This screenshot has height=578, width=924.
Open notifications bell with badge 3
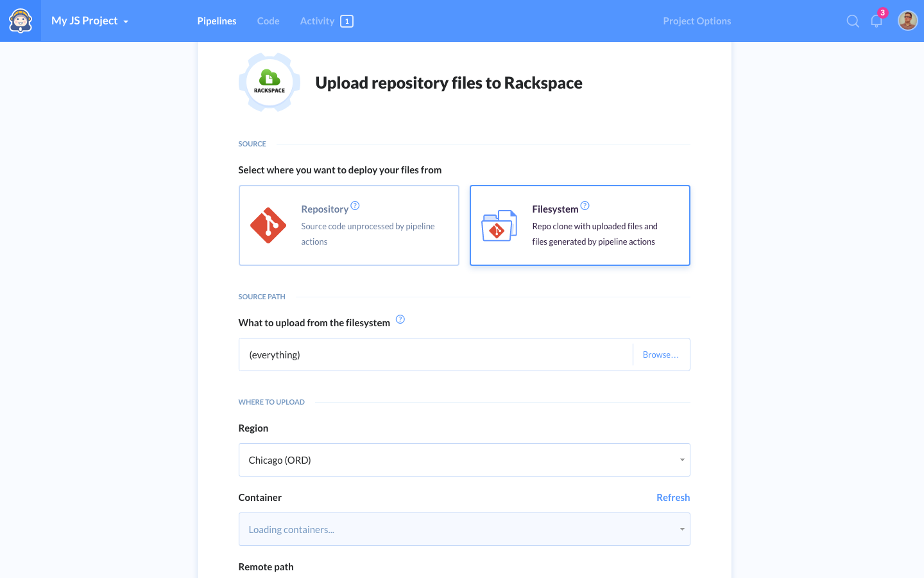877,21
